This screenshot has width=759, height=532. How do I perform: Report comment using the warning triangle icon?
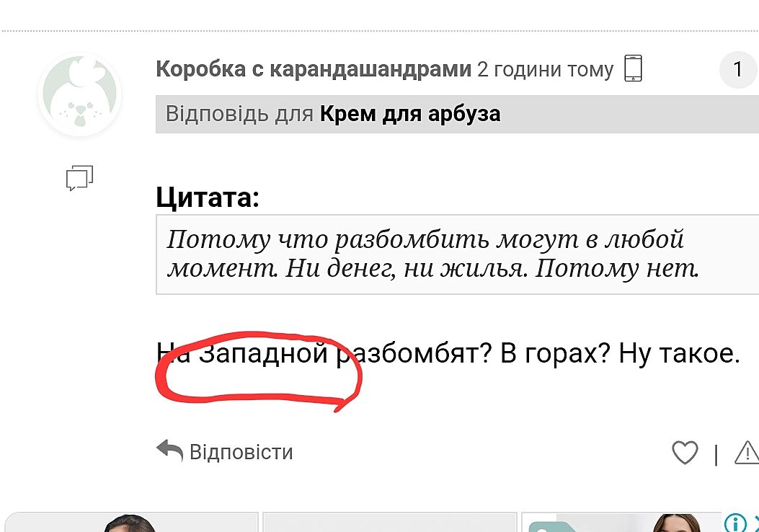point(747,453)
